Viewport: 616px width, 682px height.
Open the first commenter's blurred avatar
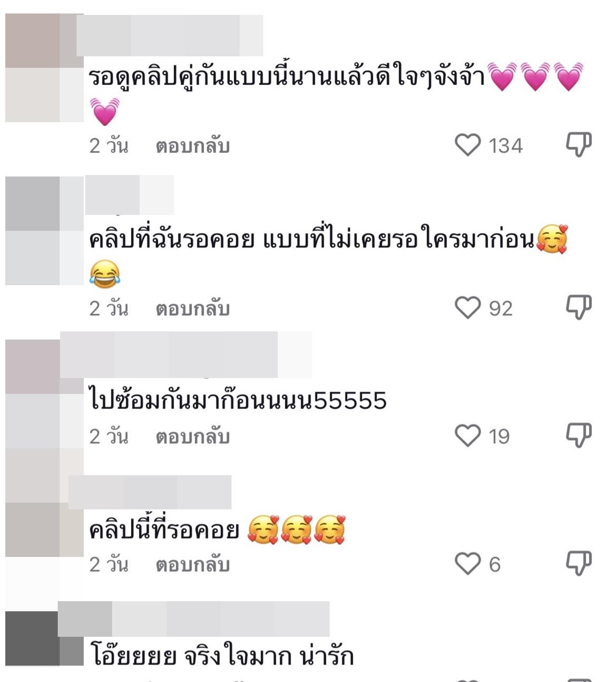tap(44, 67)
